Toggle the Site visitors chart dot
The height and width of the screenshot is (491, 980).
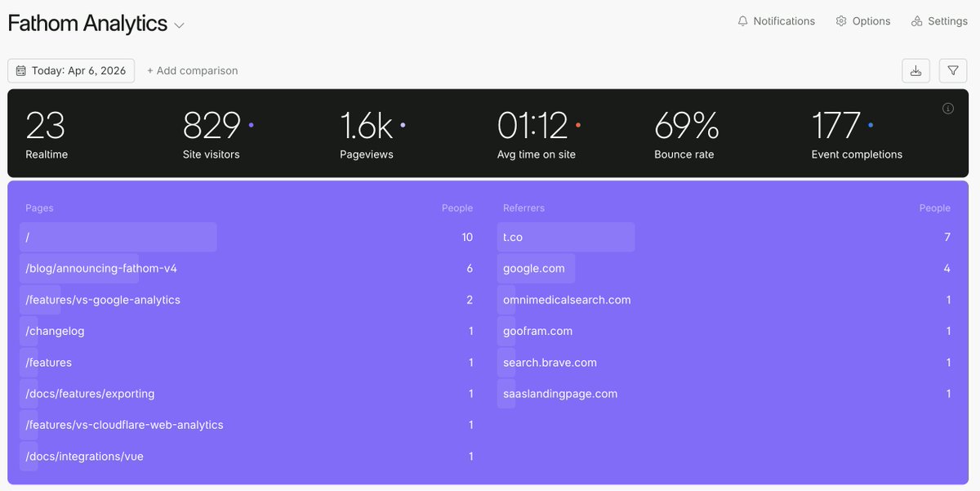[x=251, y=125]
